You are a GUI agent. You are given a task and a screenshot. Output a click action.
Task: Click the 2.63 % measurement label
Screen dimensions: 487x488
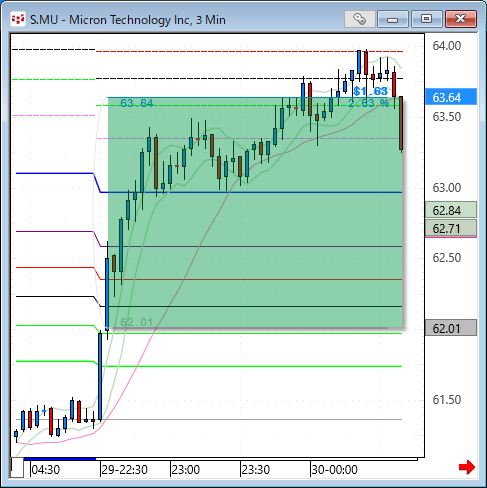tap(368, 103)
